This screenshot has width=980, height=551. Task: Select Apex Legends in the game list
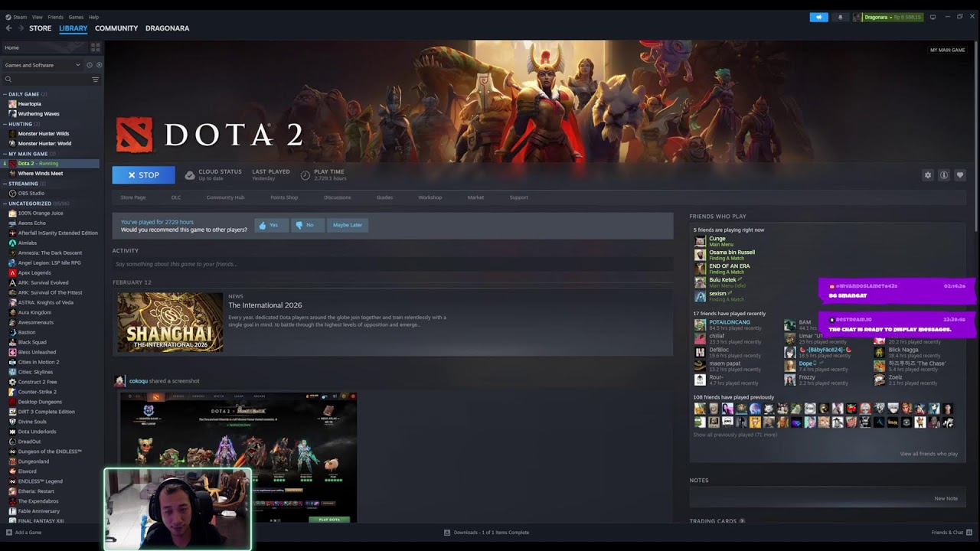(34, 273)
